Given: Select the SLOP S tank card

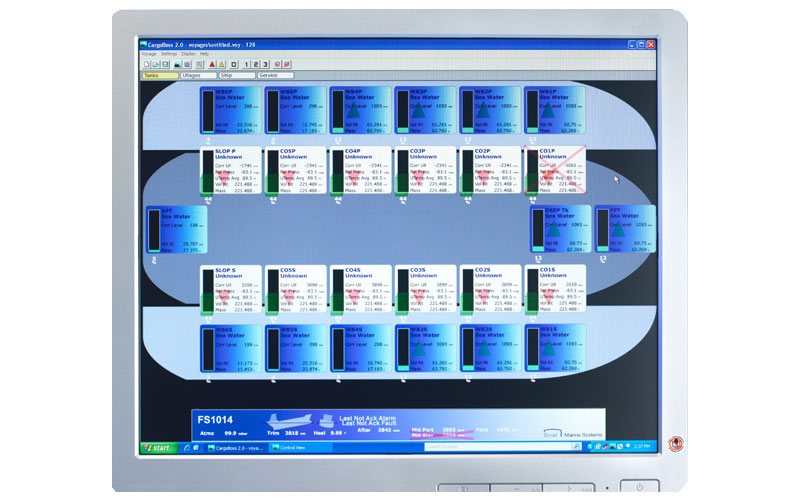Looking at the screenshot, I should click(x=231, y=289).
